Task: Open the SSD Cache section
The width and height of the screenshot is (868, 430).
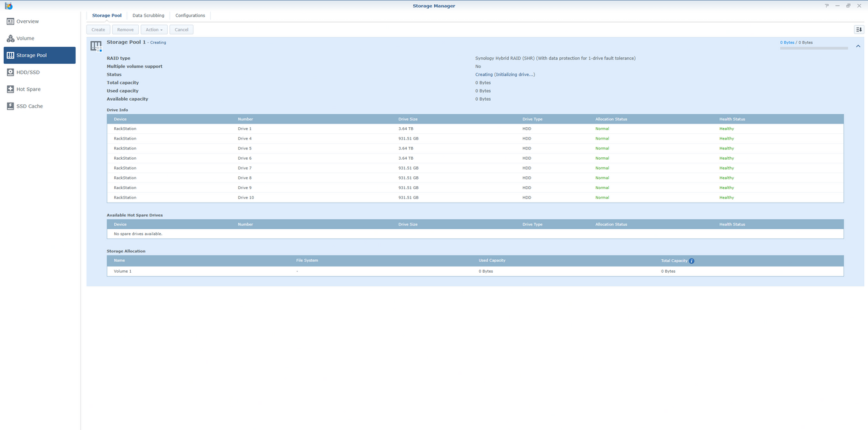Action: (x=28, y=106)
